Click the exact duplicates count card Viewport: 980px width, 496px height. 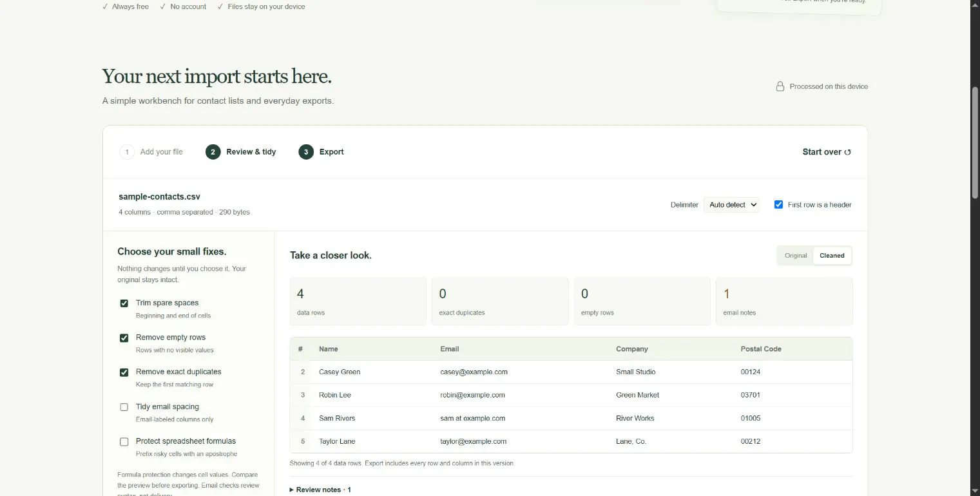point(500,301)
